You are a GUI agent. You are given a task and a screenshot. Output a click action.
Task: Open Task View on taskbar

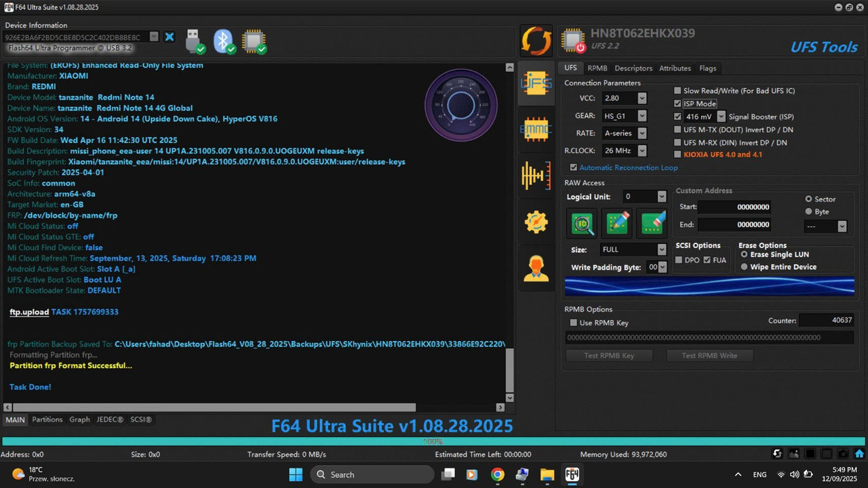click(448, 474)
